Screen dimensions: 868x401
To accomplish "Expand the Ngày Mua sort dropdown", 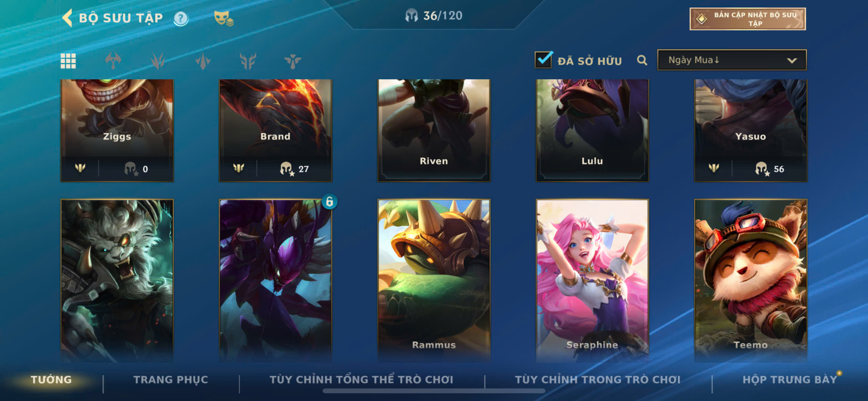I will coord(732,60).
